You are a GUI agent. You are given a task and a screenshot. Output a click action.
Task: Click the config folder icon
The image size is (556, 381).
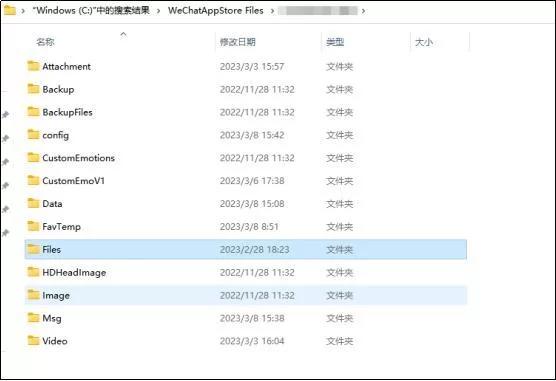click(x=33, y=134)
